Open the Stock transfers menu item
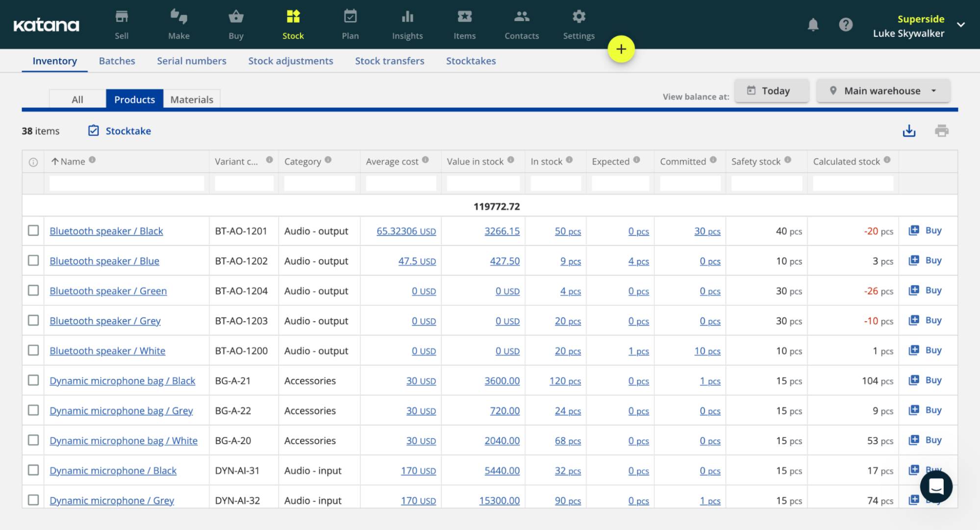 pos(389,60)
